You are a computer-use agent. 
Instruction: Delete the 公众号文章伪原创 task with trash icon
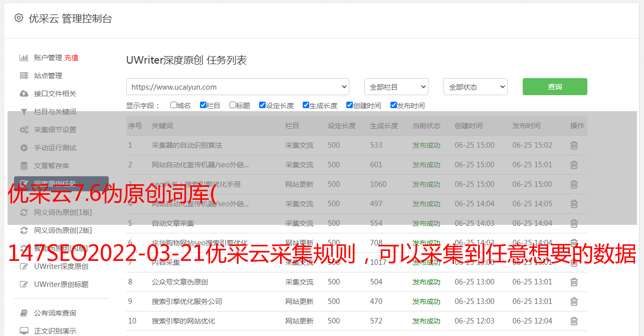coord(574,282)
